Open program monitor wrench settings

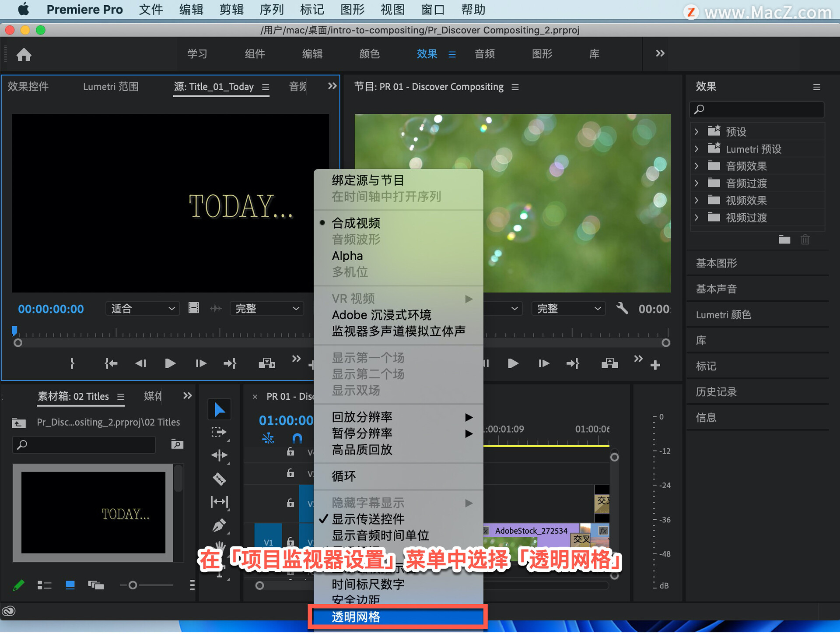(622, 308)
